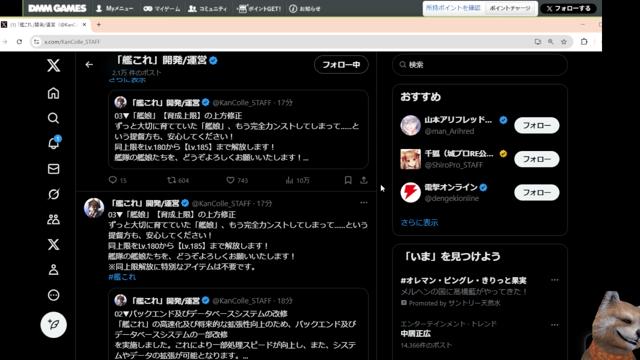Open the Home icon in X sidebar
640x360 pixels.
53,93
